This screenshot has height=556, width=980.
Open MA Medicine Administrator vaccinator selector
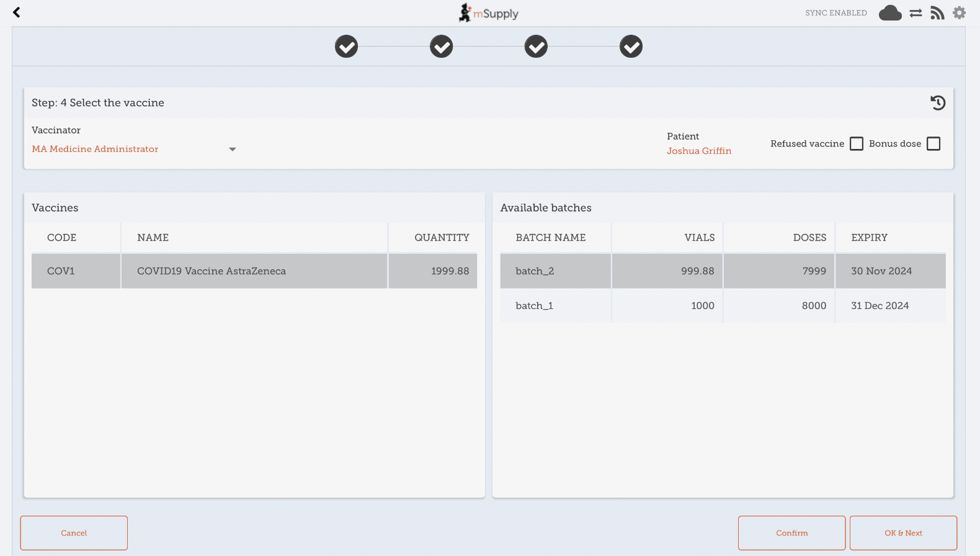95,150
